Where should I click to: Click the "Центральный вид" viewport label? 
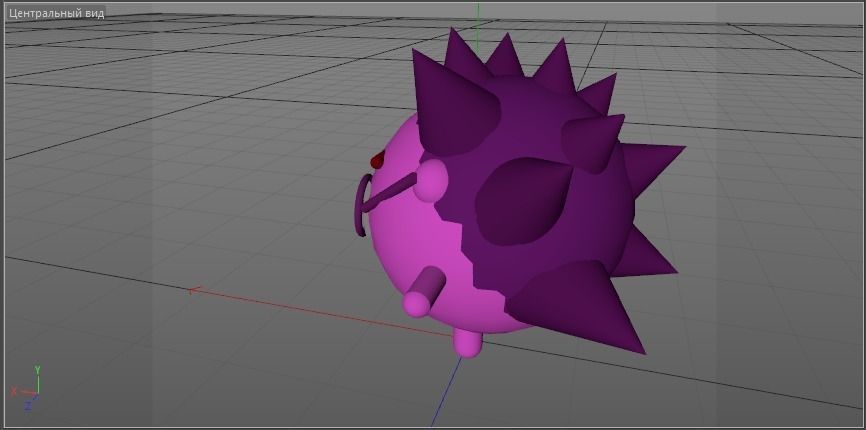tap(56, 13)
